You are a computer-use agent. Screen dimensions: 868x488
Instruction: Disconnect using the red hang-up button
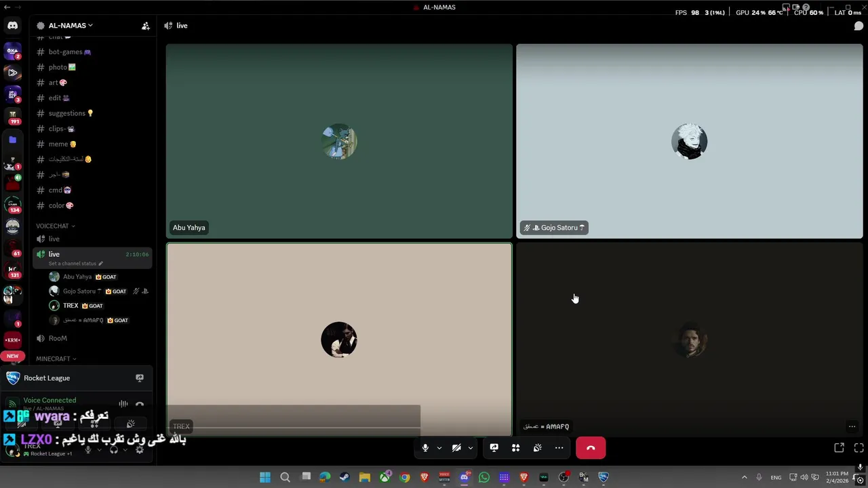click(x=591, y=448)
